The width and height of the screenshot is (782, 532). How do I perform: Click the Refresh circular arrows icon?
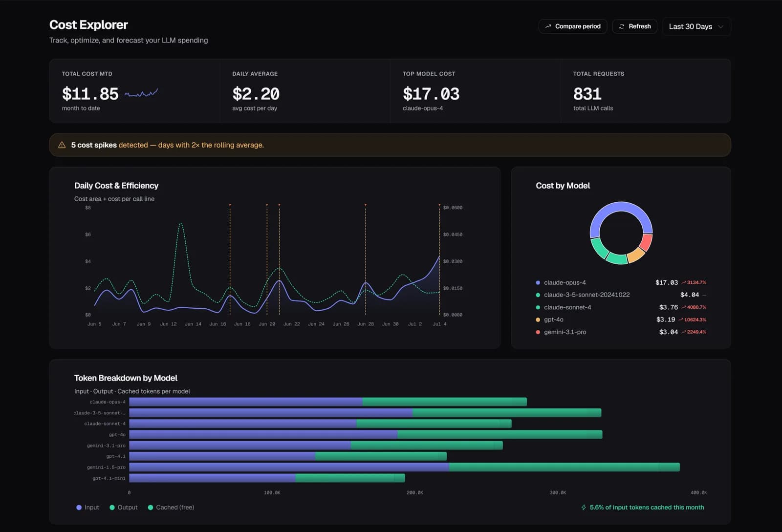click(622, 26)
